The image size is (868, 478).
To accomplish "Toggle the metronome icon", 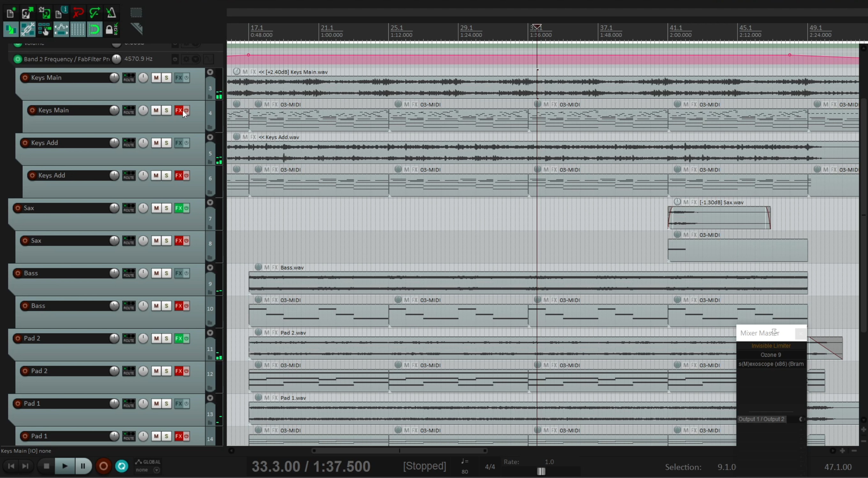I will 111,13.
